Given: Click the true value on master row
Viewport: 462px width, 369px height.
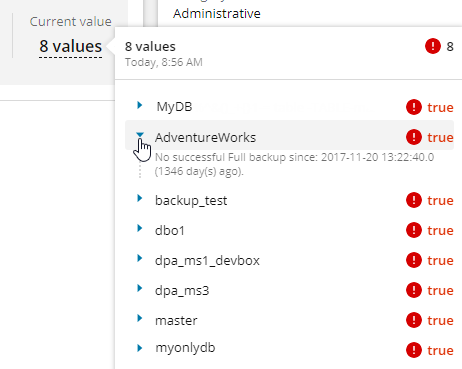Looking at the screenshot, I should (440, 320).
